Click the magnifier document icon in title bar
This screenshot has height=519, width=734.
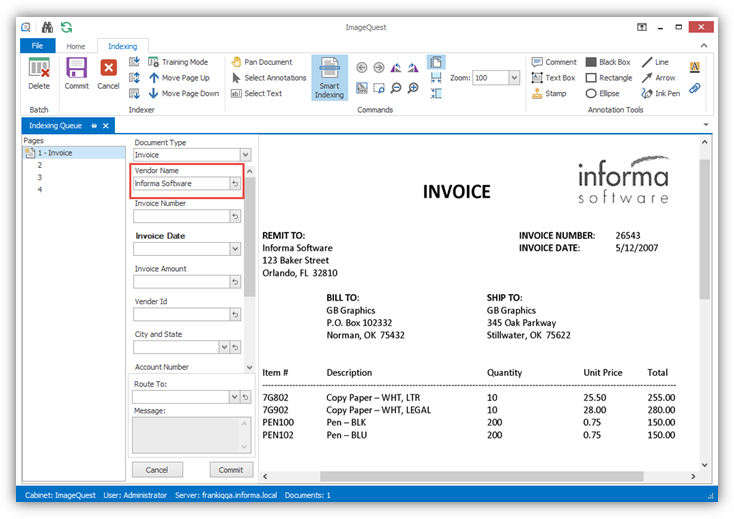(x=26, y=27)
